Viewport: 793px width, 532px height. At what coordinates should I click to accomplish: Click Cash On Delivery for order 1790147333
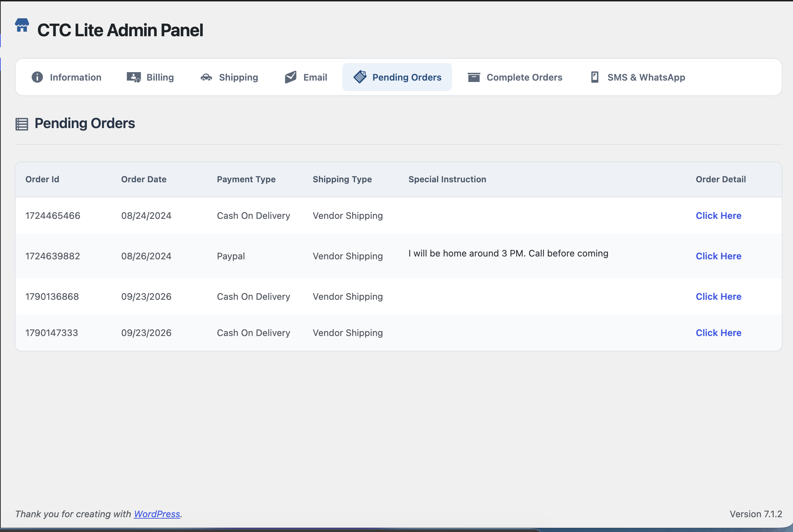tap(254, 333)
